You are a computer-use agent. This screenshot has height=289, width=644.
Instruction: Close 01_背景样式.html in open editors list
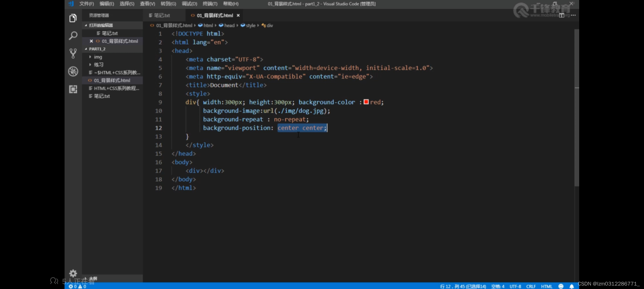pos(91,41)
